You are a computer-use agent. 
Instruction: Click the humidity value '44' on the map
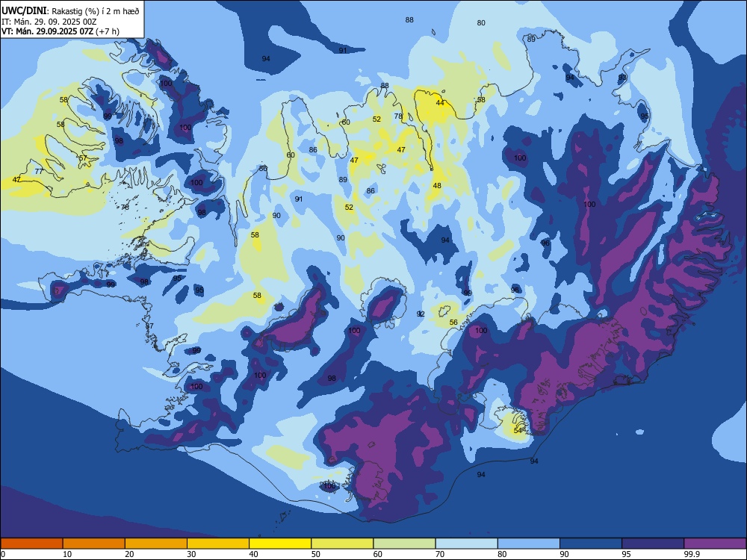tap(440, 103)
